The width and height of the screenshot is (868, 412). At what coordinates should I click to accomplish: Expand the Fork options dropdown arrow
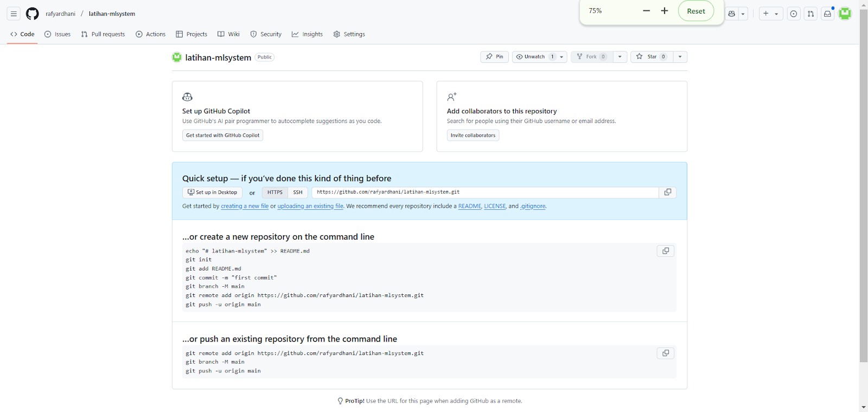[x=620, y=57]
